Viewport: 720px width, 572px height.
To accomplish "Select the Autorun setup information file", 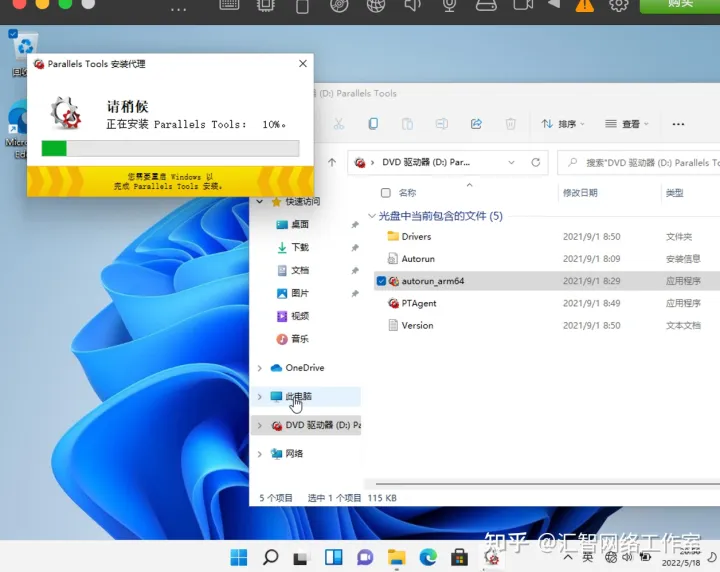I will 547,258.
